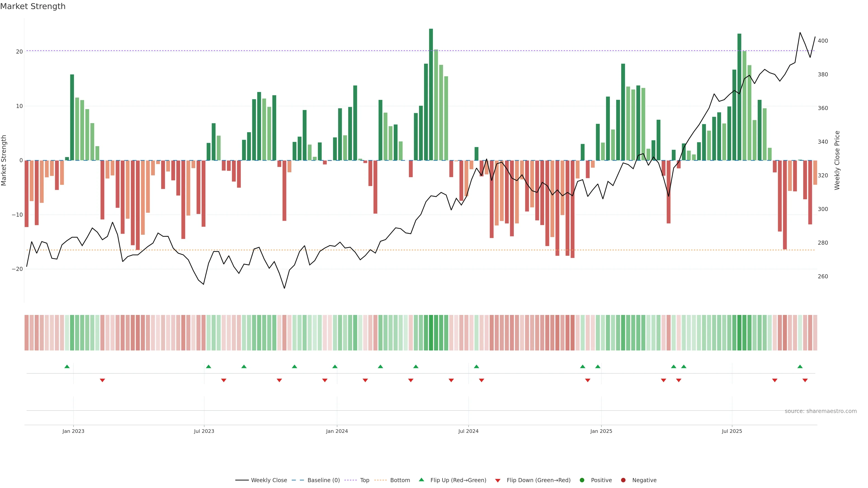Click the Weekly Close Price axis title
868x488 pixels.
[837, 160]
